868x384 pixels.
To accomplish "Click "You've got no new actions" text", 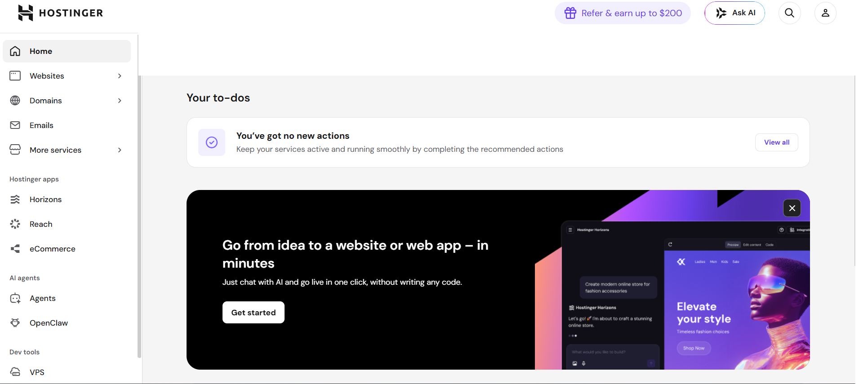I will (293, 136).
